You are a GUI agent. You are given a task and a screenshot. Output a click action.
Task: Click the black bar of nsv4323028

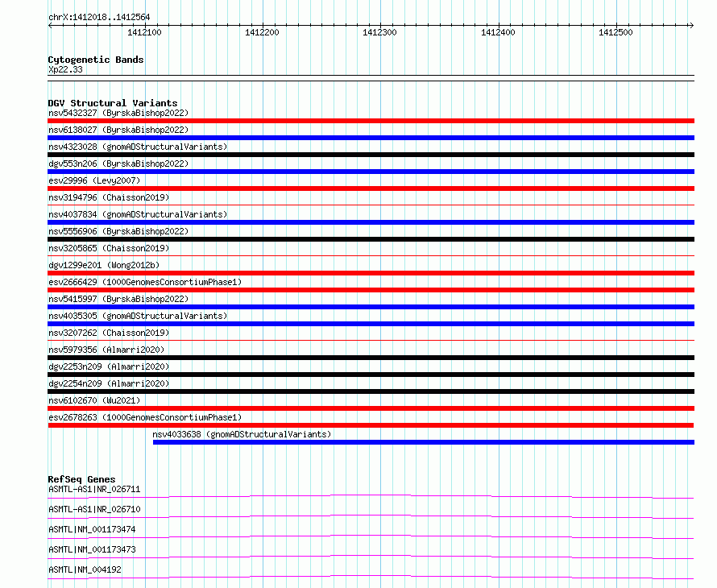point(371,155)
